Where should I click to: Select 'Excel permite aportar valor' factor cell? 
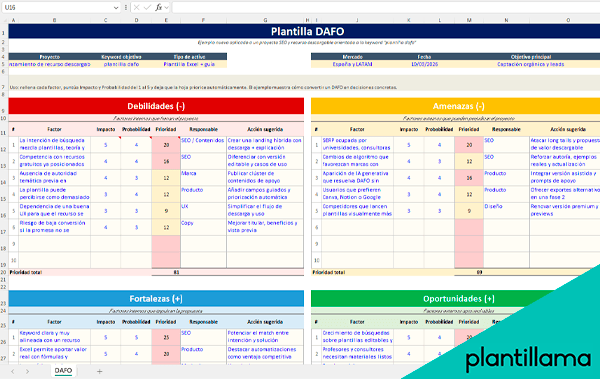point(54,354)
